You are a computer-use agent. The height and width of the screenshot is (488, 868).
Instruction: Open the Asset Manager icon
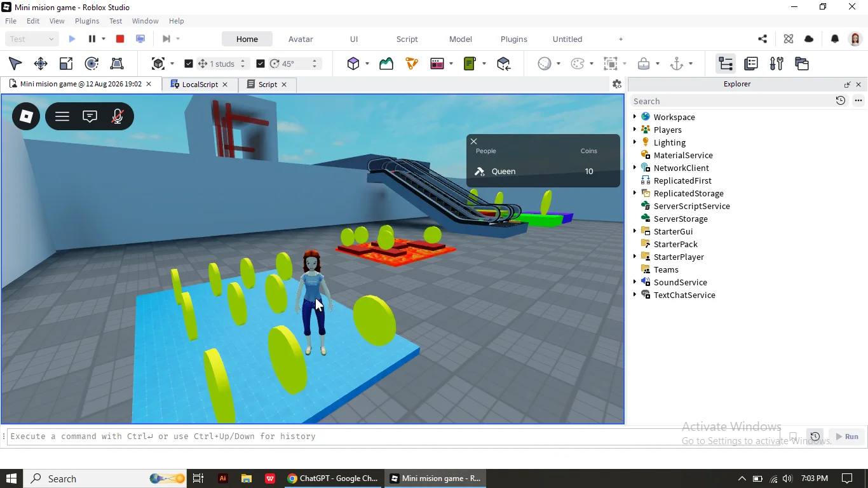pos(802,64)
